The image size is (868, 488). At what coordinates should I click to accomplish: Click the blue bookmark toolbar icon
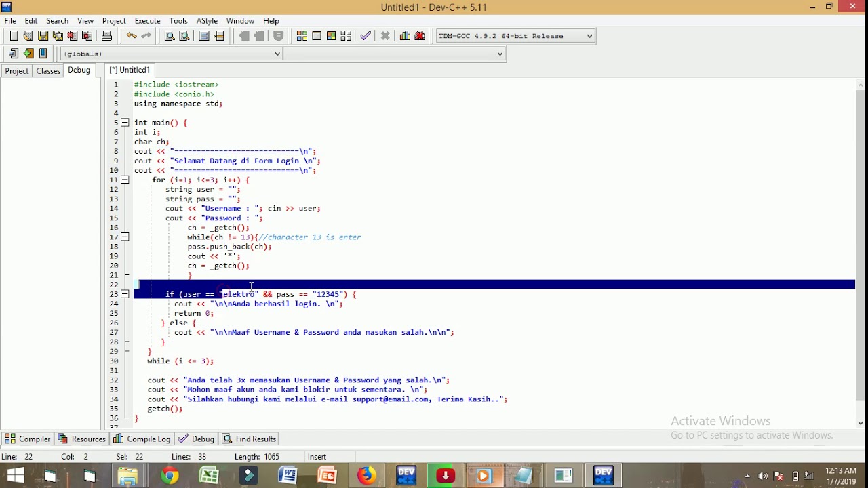click(43, 54)
